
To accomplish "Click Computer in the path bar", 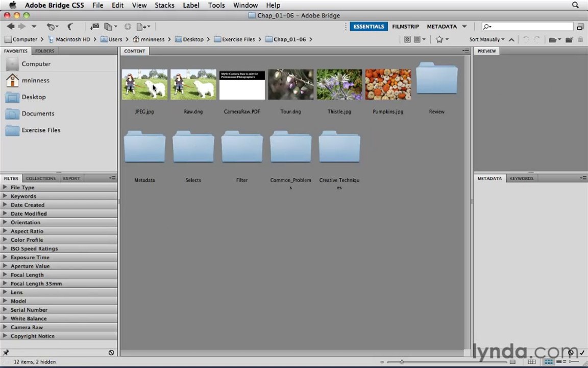I will tap(20, 39).
